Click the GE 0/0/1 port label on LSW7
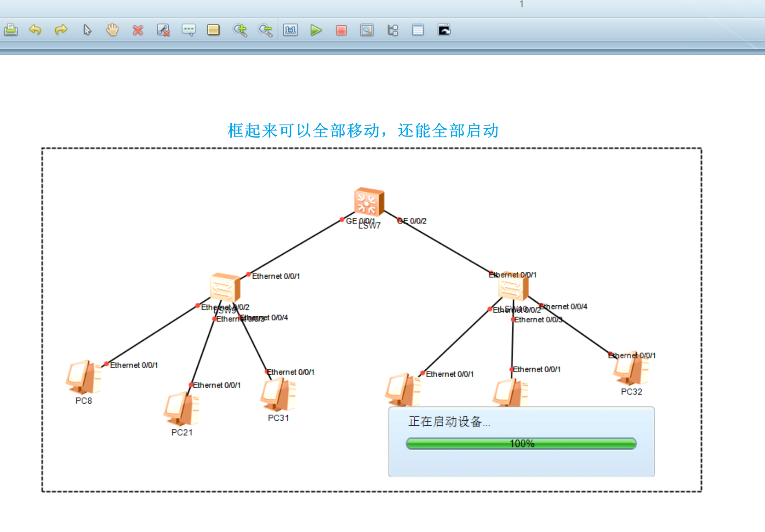This screenshot has width=765, height=532. coord(360,221)
